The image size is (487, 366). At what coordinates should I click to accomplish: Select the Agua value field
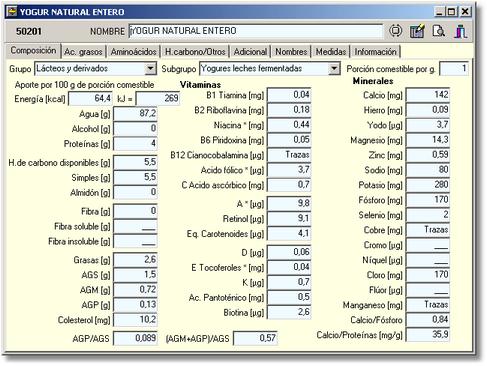click(135, 114)
